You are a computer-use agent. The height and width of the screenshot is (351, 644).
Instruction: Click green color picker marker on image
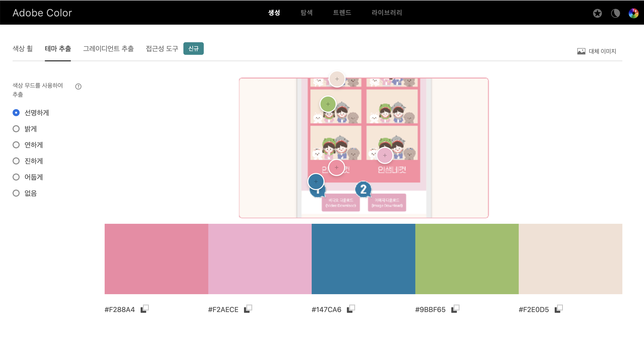(x=328, y=104)
